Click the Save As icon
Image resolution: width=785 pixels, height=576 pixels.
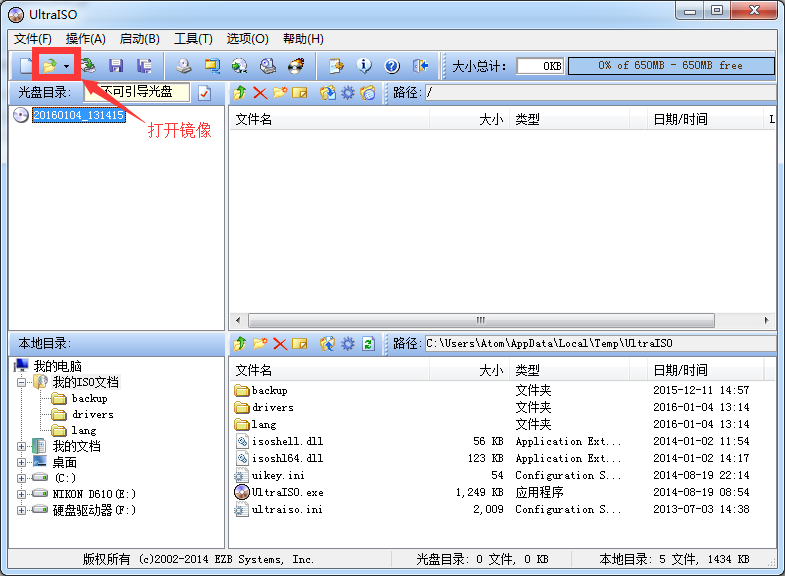coord(144,66)
